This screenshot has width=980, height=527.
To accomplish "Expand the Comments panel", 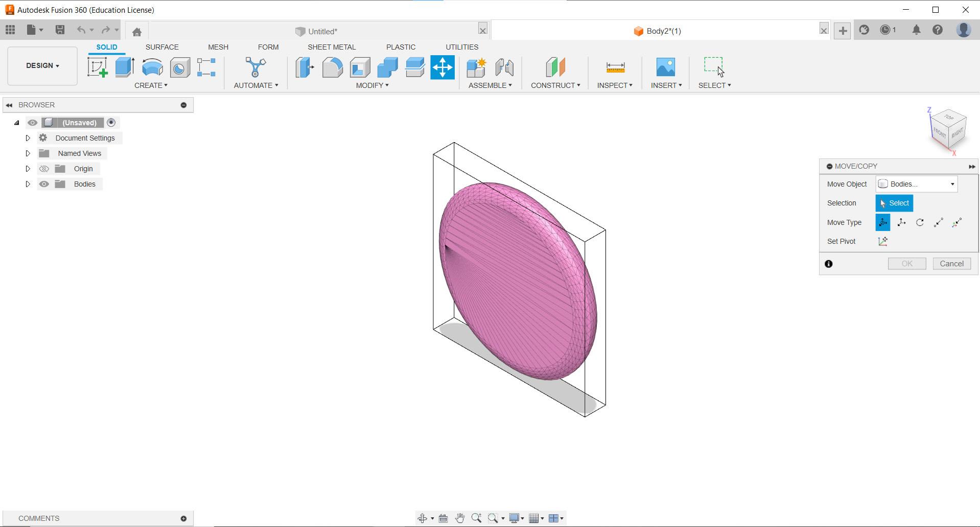I will pos(183,518).
